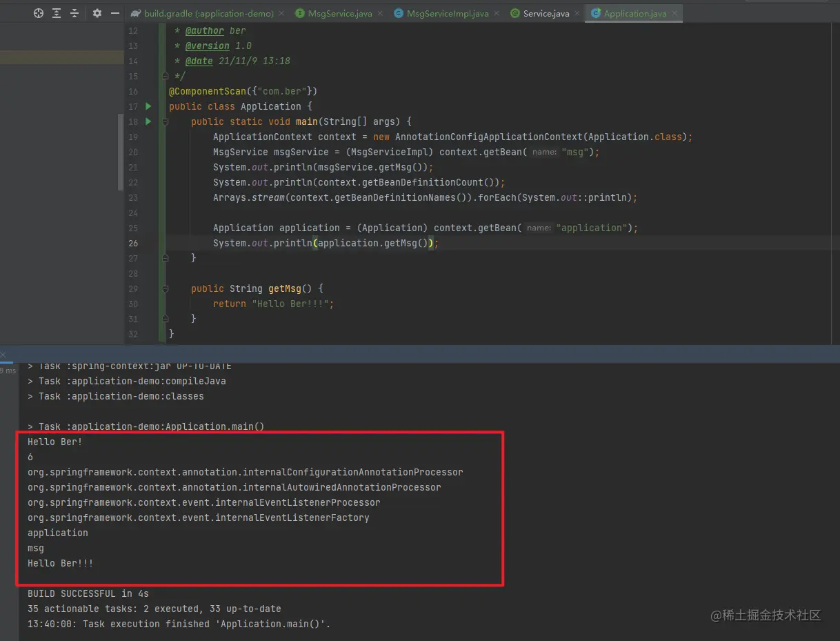Click console output 'Hello Ber!' first line
Viewport: 840px width, 641px height.
pos(55,442)
